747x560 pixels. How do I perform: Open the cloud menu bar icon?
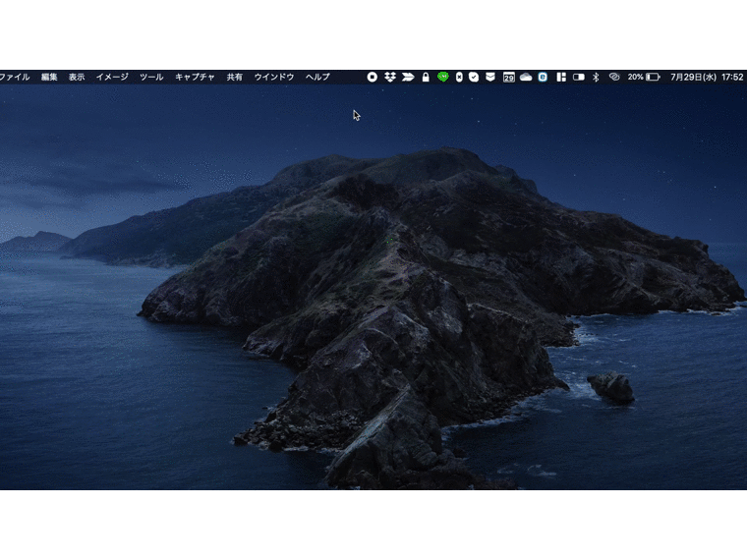[526, 77]
